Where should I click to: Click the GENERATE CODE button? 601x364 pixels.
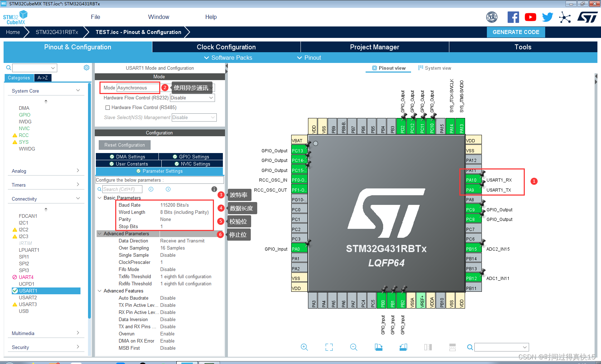(x=516, y=32)
